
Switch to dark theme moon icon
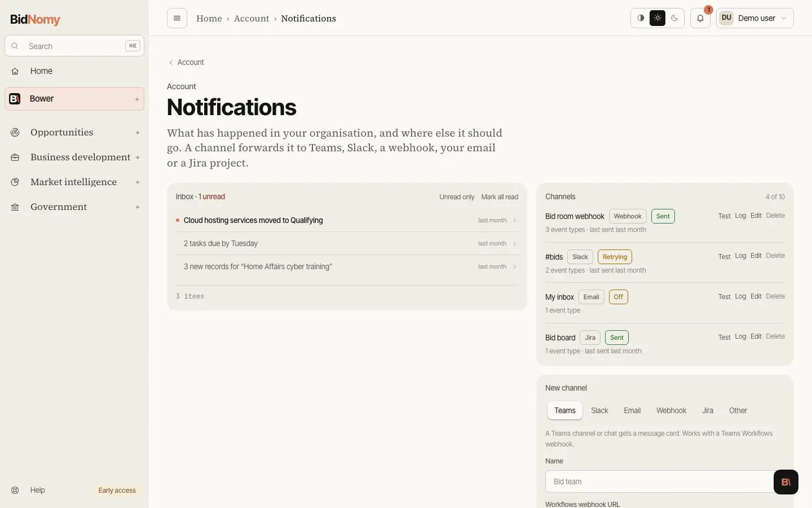(674, 18)
